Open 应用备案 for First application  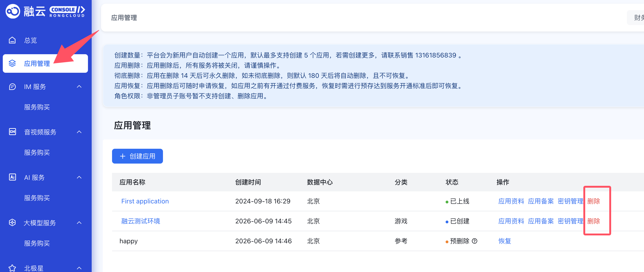pos(541,201)
